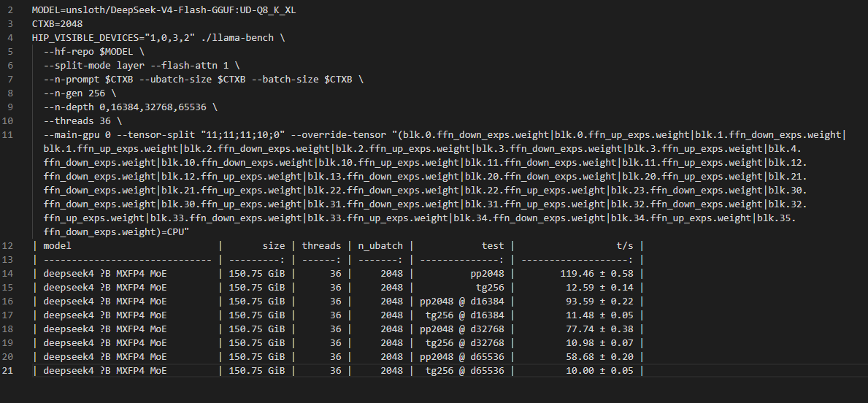Click the --n-gen 256 argument
Screen dimensions: 868x403
coord(74,93)
